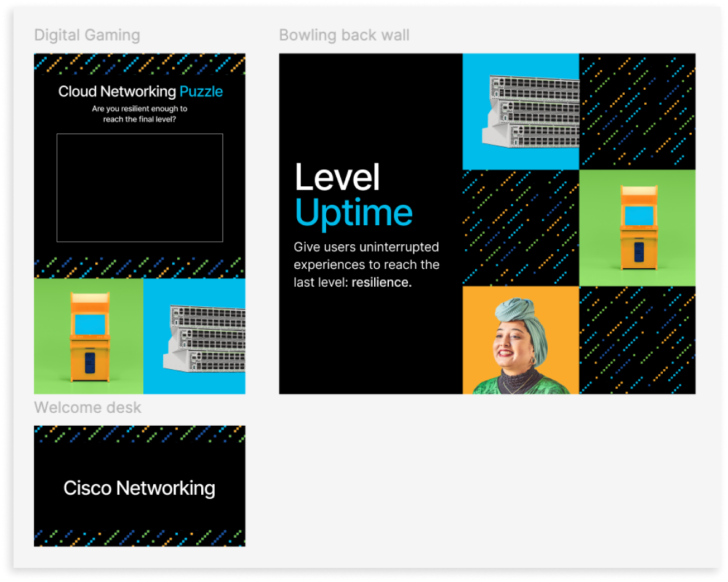Select the dotted pattern tile top-right of Bowling wall
Viewport: 728px width, 582px height.
click(x=636, y=111)
